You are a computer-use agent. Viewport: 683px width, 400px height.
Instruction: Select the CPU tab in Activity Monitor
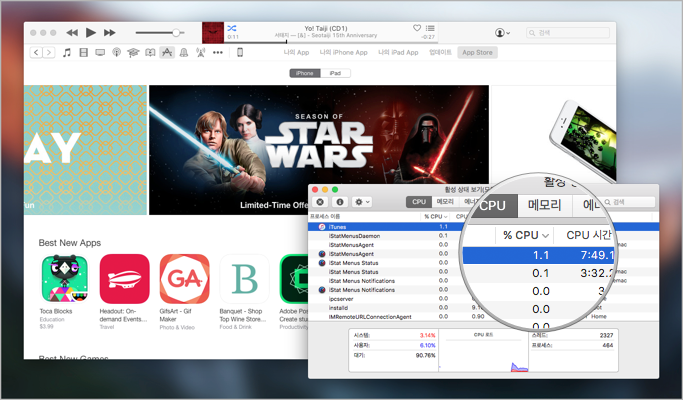419,202
